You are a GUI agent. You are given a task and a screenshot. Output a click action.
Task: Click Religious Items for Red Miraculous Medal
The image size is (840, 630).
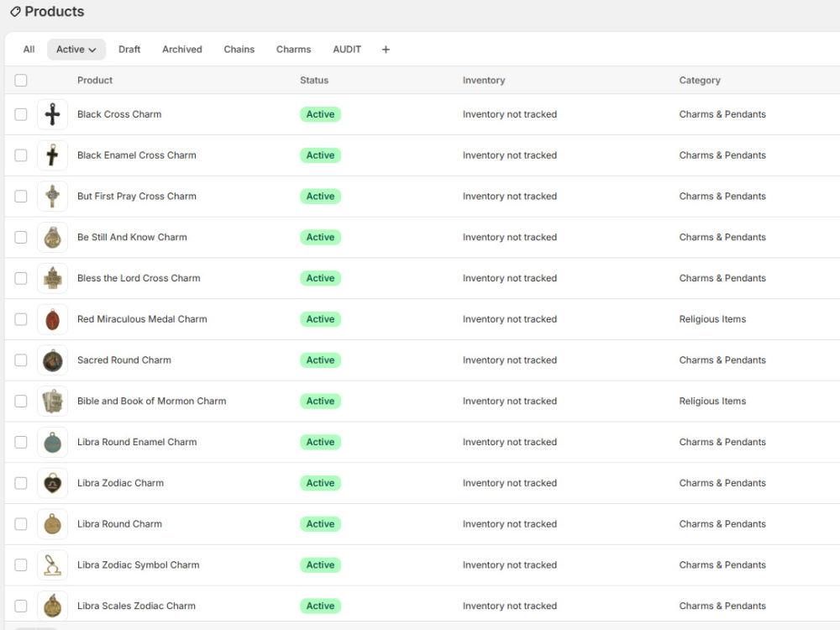coord(712,319)
